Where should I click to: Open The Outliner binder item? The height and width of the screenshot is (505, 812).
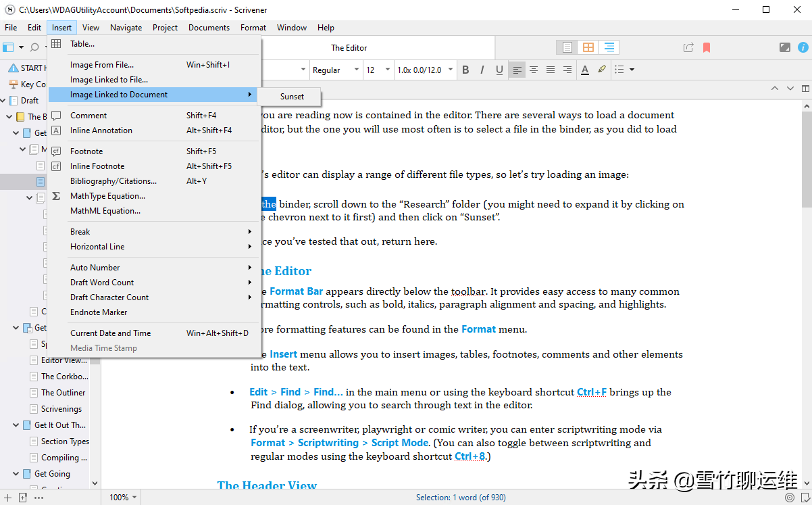click(64, 393)
